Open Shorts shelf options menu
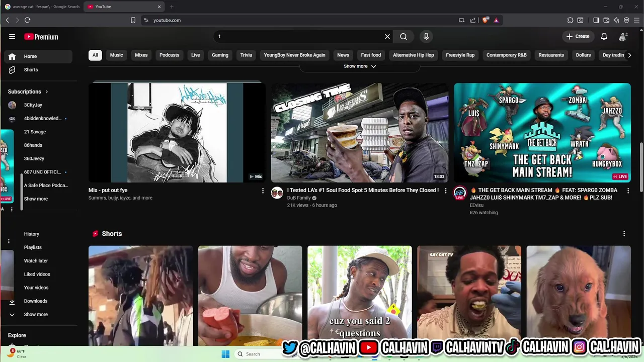Screen dimensions: 644x362 pos(624,234)
